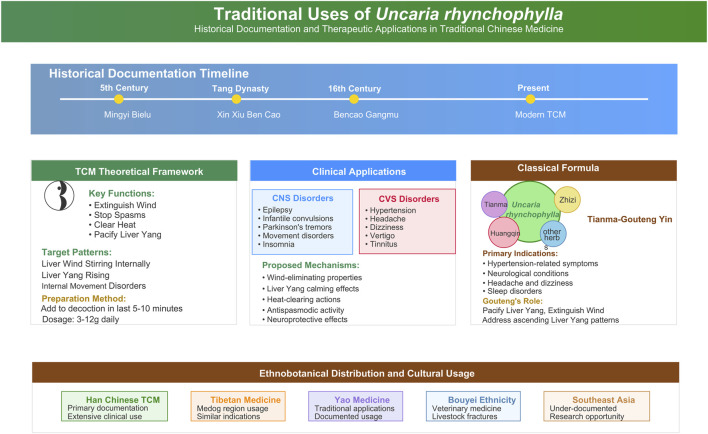This screenshot has height=434, width=708.
Task: Click the Clear Heat bullet
Action: pos(112,225)
